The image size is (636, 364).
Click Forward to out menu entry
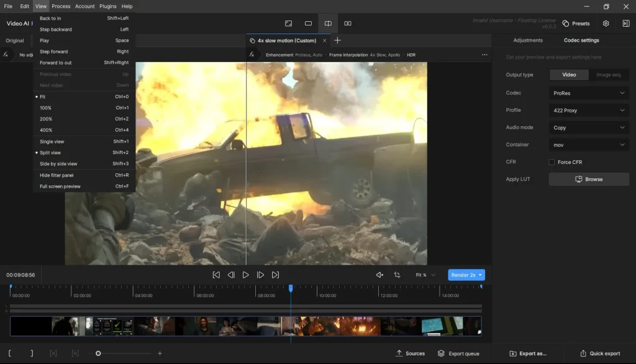tap(84, 63)
